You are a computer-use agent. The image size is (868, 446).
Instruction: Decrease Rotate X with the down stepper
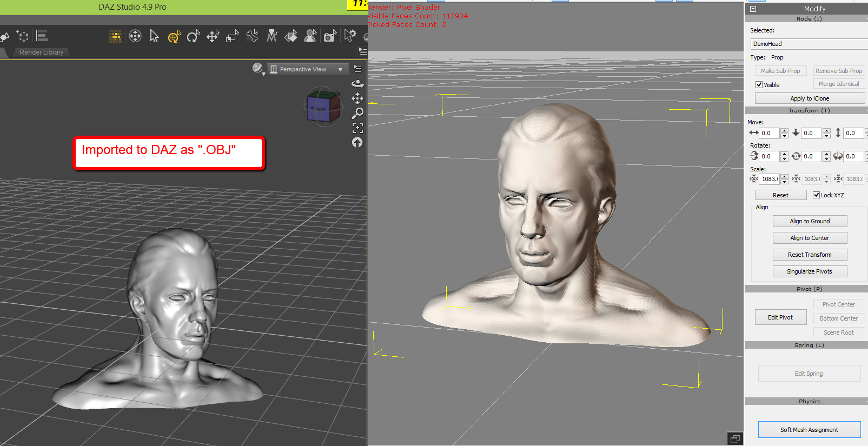pyautogui.click(x=784, y=159)
